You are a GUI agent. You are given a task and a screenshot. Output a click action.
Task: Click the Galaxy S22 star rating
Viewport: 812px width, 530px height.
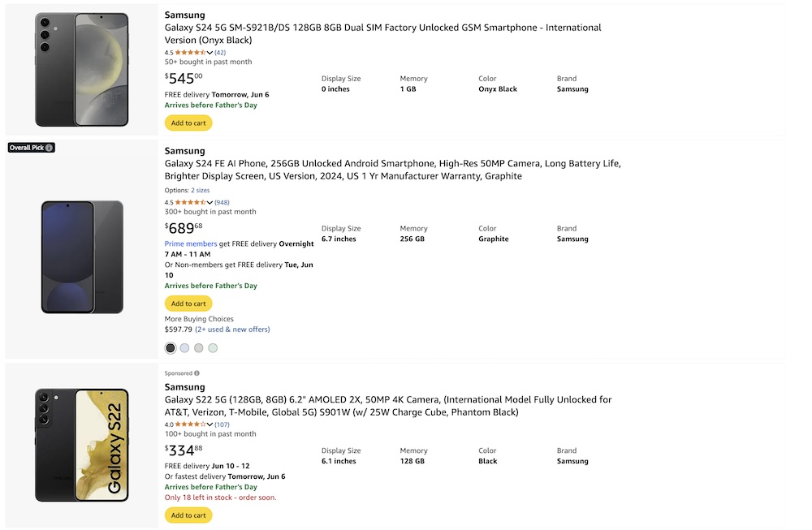[x=190, y=424]
